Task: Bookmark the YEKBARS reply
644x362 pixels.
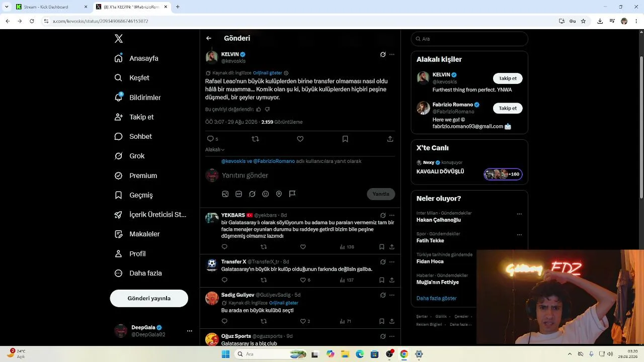Action: click(382, 247)
